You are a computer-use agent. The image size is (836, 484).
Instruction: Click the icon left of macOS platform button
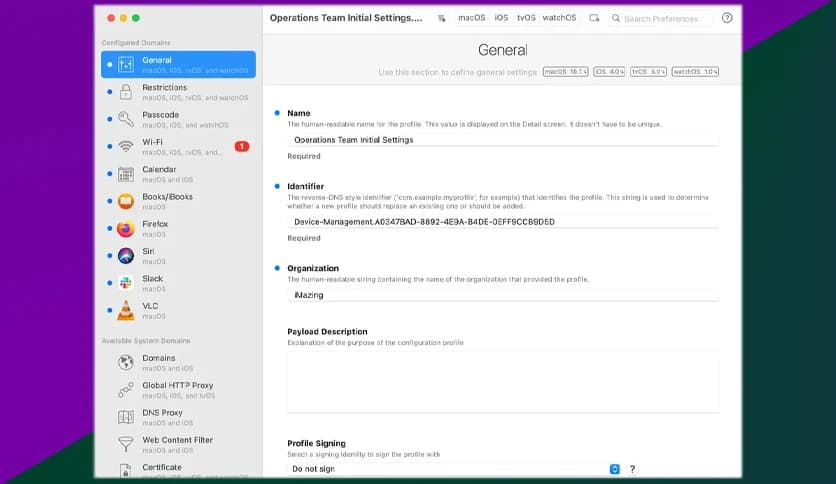coord(441,18)
